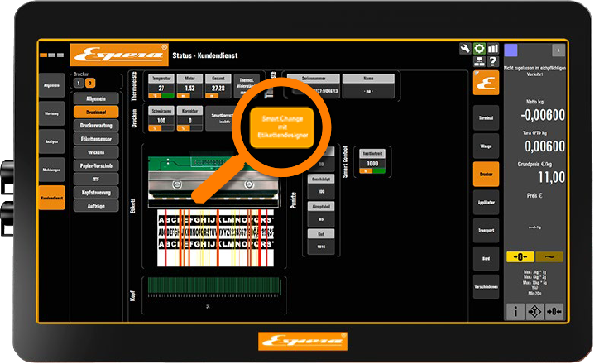Click the device button above Verschiedenes
The width and height of the screenshot is (604, 364).
pyautogui.click(x=487, y=258)
